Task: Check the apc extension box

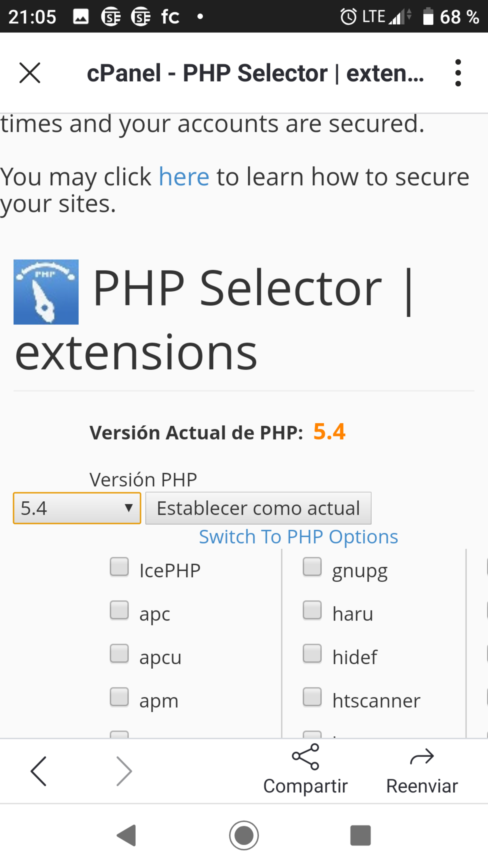Action: pyautogui.click(x=119, y=610)
